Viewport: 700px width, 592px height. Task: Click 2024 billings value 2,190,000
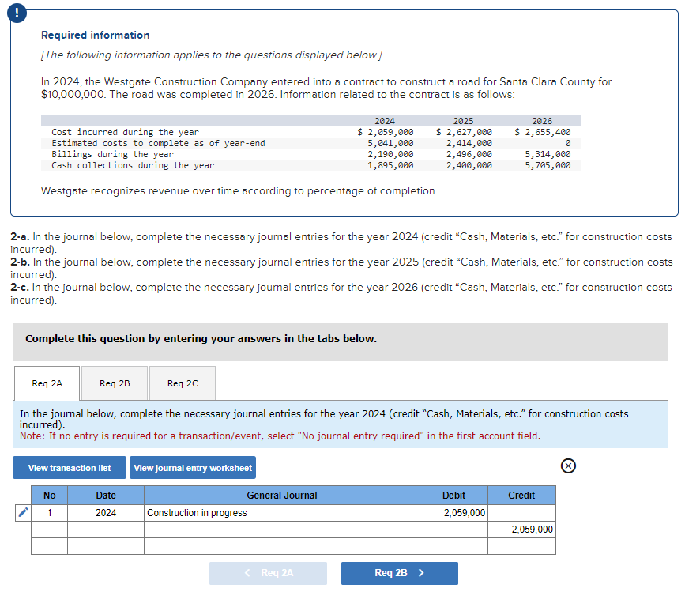pyautogui.click(x=390, y=154)
